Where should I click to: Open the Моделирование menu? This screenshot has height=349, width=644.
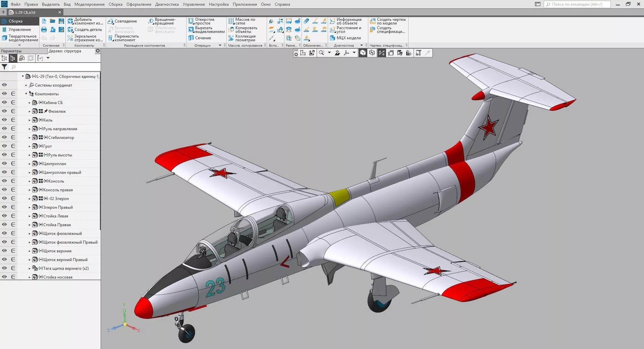pyautogui.click(x=90, y=4)
